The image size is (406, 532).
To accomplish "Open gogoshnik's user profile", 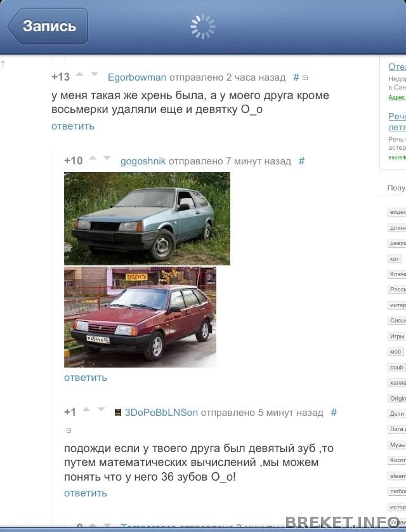I will pos(143,161).
